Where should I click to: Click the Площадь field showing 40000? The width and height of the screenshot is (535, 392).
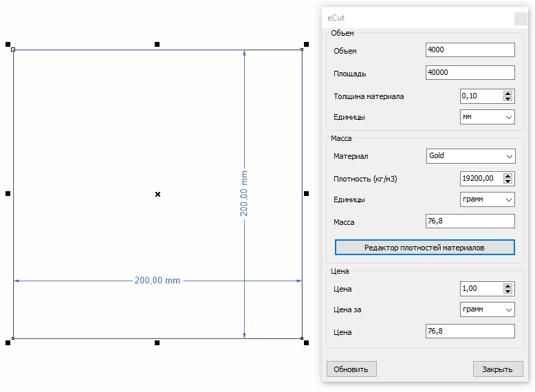(470, 73)
